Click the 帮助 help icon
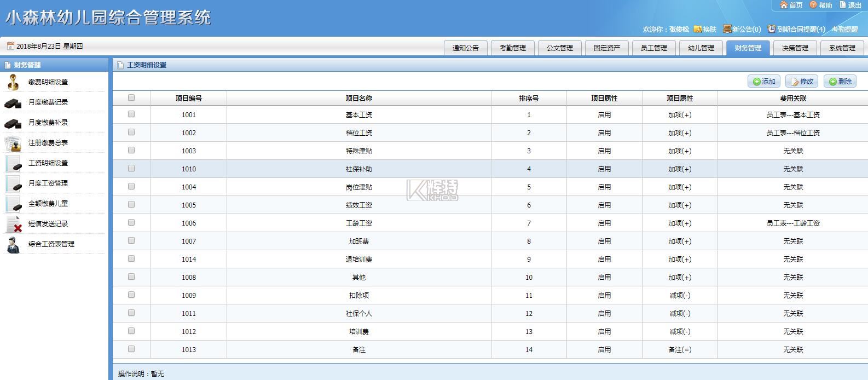Viewport: 868px width, 380px height. [x=813, y=5]
